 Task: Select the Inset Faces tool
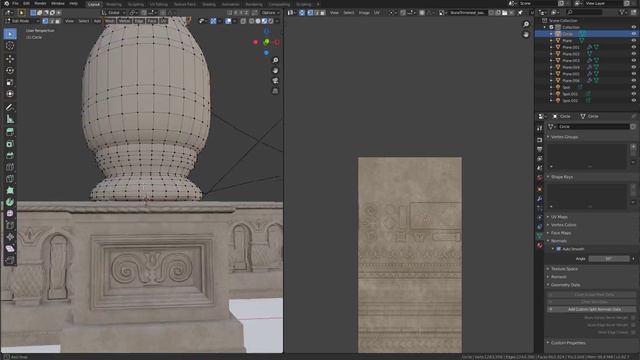[x=10, y=144]
